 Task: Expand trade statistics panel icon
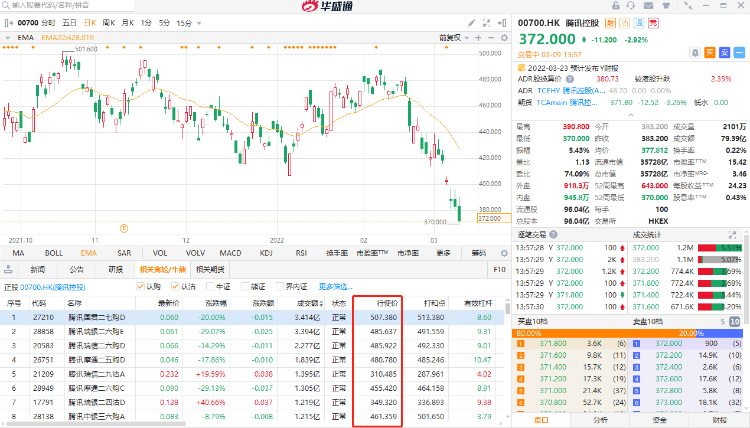coord(732,235)
